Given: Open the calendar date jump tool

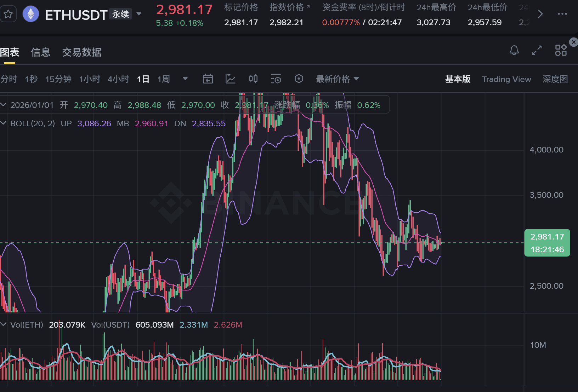Looking at the screenshot, I should (x=208, y=79).
